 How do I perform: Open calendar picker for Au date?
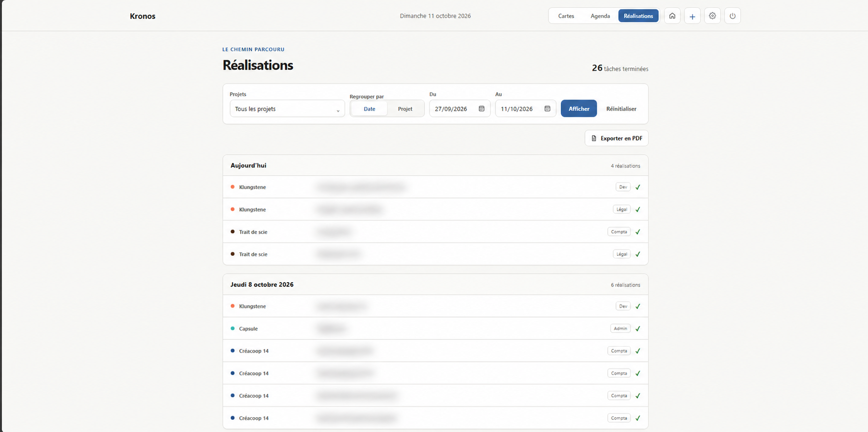click(548, 109)
